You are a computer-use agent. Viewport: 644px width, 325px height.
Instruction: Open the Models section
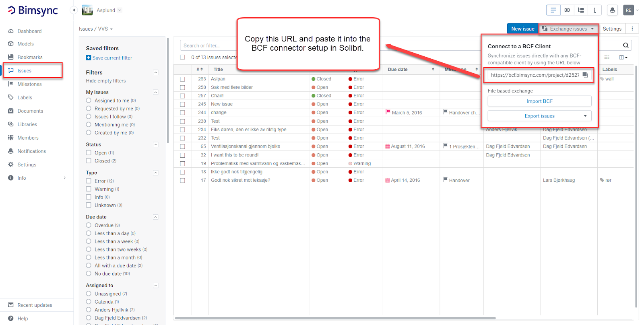pyautogui.click(x=25, y=44)
